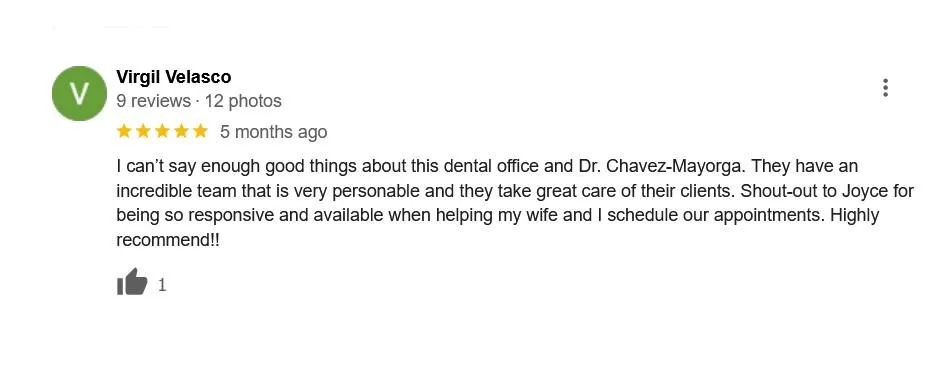Open Virgil Velasco's reviewer profile name
The image size is (950, 370).
174,77
